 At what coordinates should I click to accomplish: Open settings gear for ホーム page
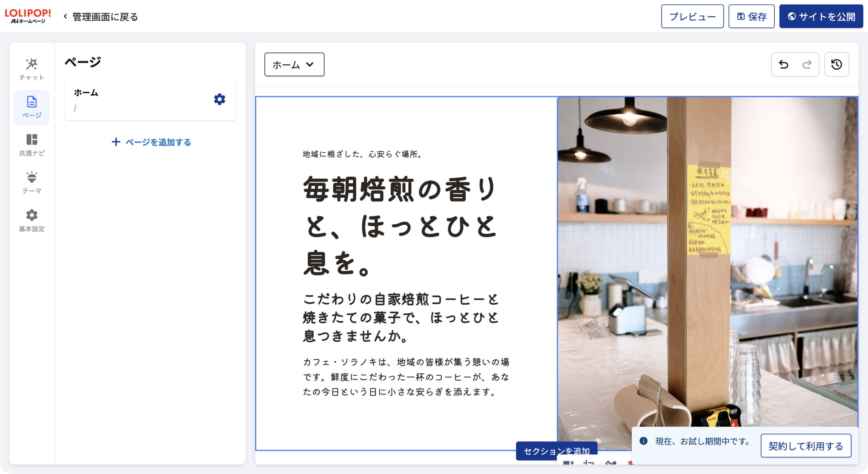(219, 99)
